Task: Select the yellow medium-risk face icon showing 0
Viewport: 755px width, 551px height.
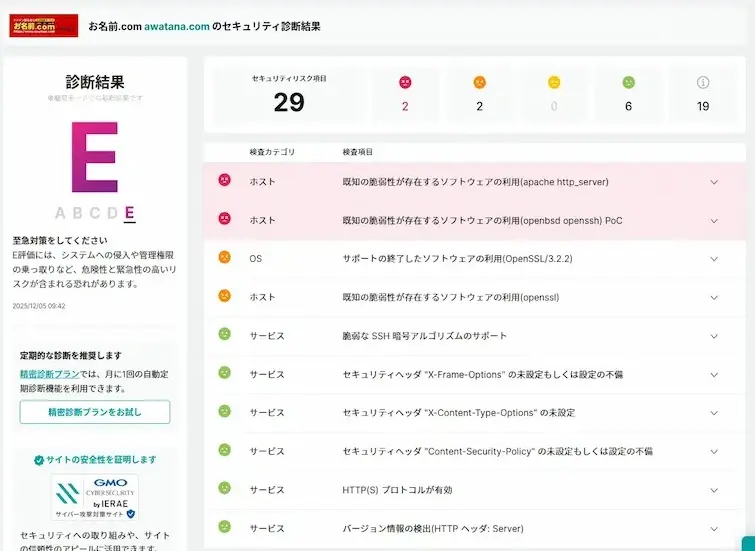Action: tap(554, 82)
